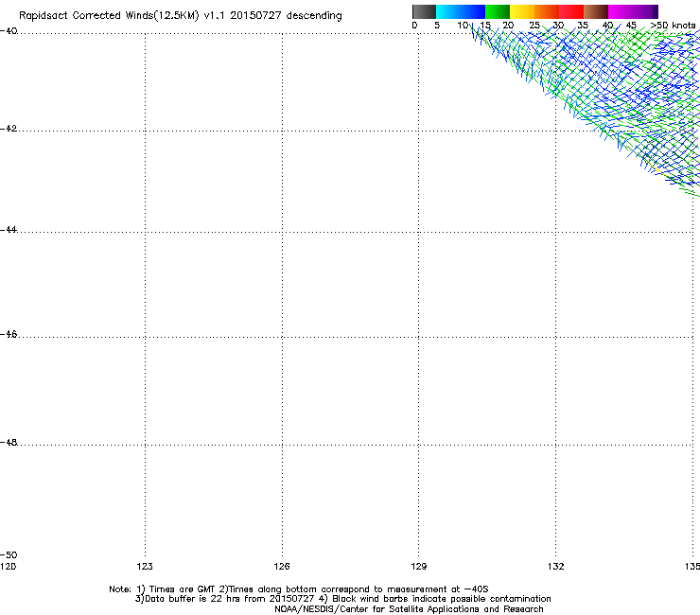
Task: Select the yellow 20-25 knots color band
Action: pos(522,11)
